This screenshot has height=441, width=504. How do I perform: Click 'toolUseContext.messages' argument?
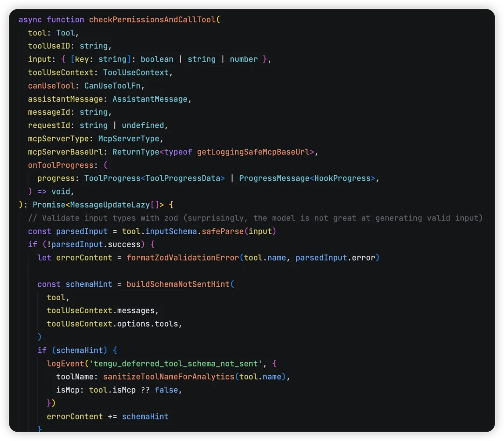point(100,310)
